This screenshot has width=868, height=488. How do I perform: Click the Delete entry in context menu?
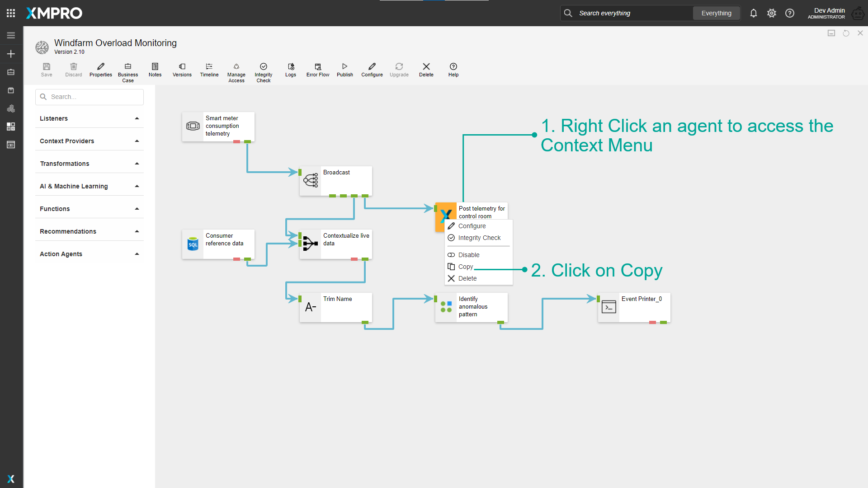pyautogui.click(x=467, y=278)
